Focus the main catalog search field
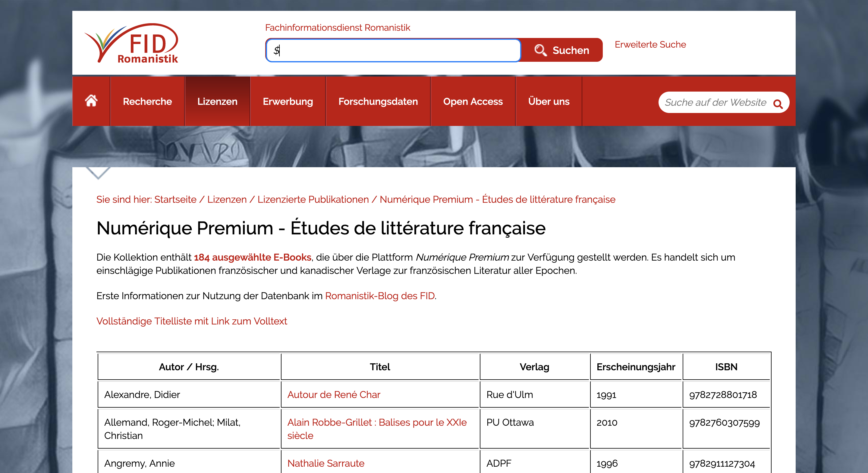The width and height of the screenshot is (868, 473). 393,50
